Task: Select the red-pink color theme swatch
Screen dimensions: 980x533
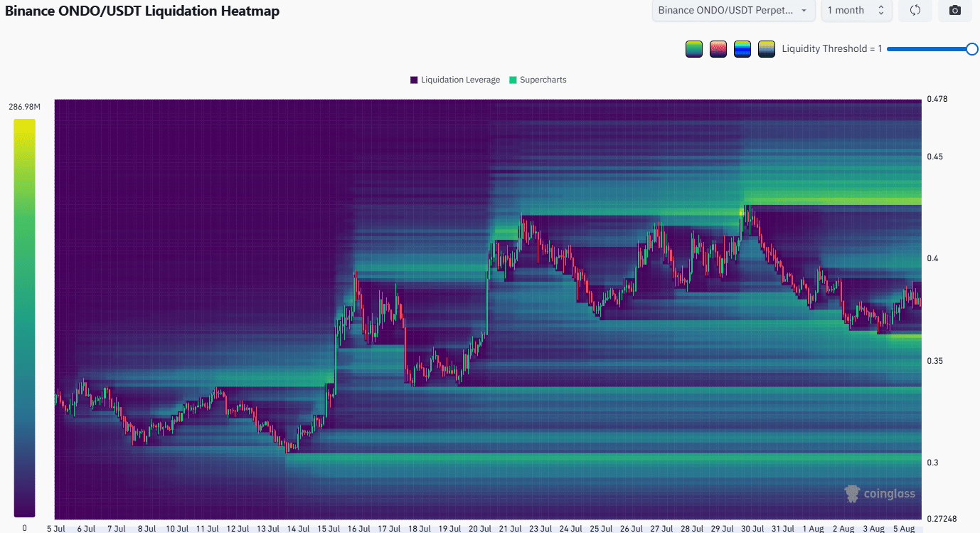Action: click(x=718, y=49)
